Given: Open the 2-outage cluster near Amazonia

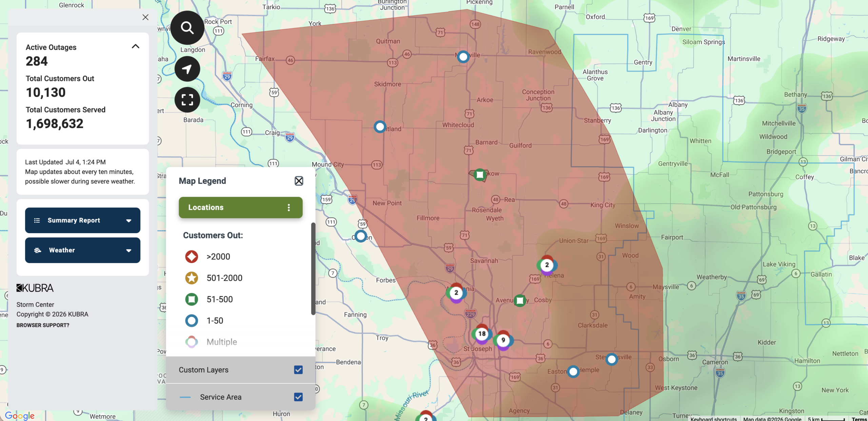Looking at the screenshot, I should [456, 293].
